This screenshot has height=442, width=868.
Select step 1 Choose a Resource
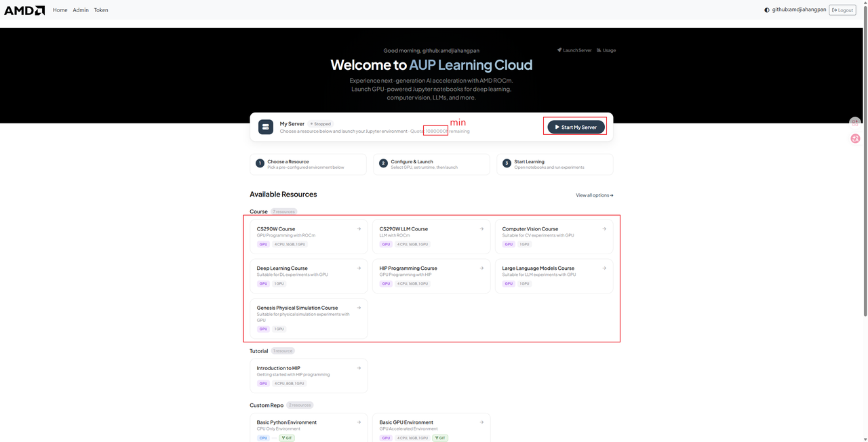[x=308, y=164]
